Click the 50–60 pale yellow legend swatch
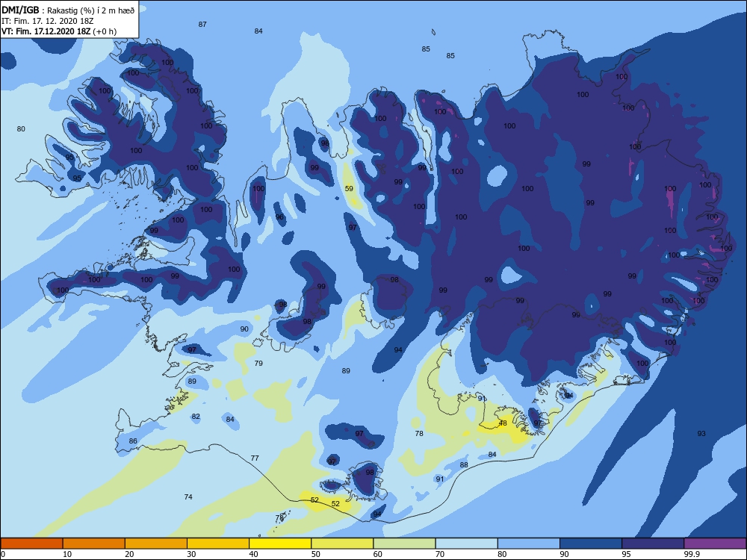Screen dimensions: 747x560 point(343,544)
